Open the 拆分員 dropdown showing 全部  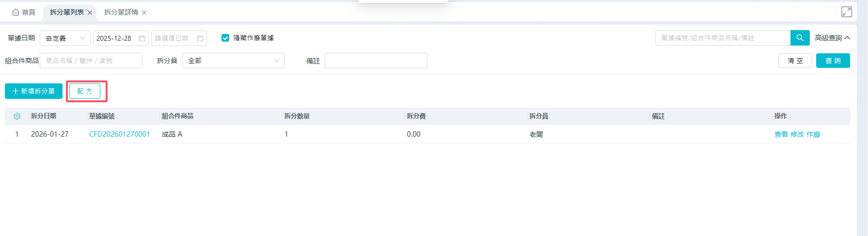point(233,61)
